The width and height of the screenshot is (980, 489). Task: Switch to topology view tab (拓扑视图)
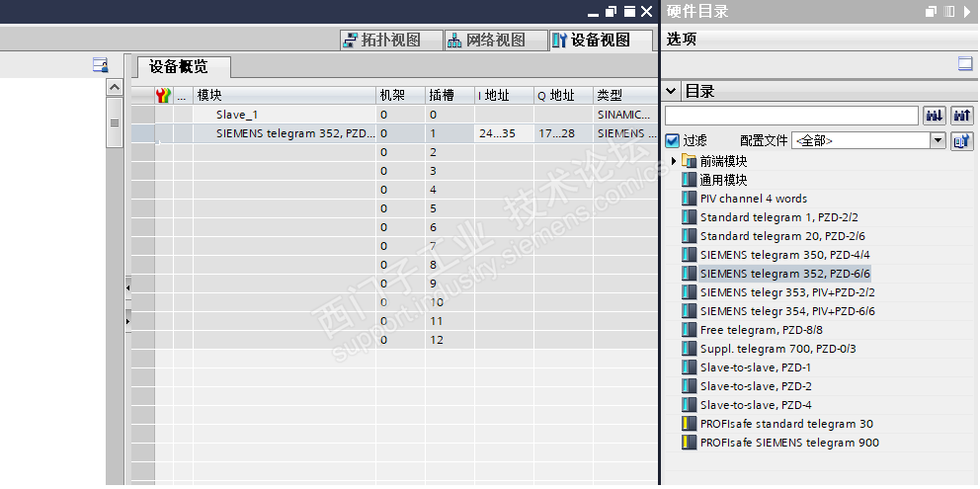391,41
